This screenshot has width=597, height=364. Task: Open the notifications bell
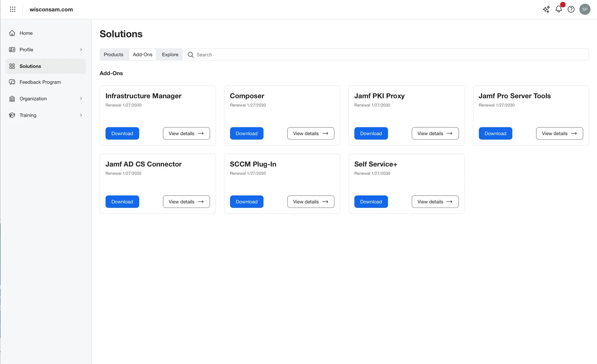pos(559,9)
